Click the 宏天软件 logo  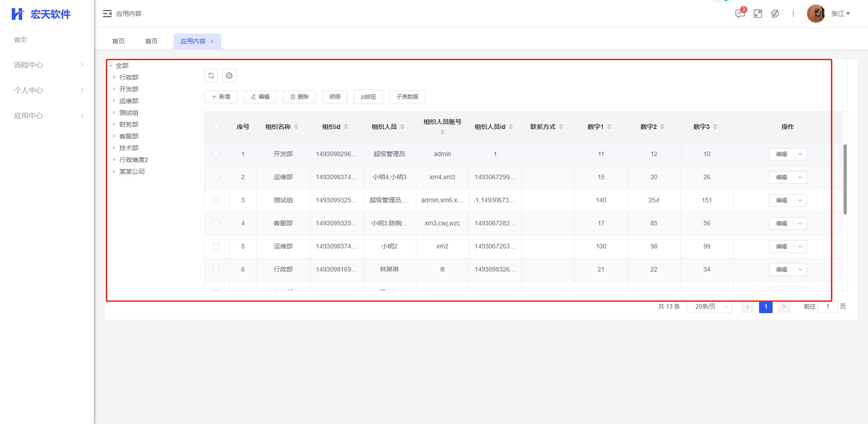pos(41,14)
